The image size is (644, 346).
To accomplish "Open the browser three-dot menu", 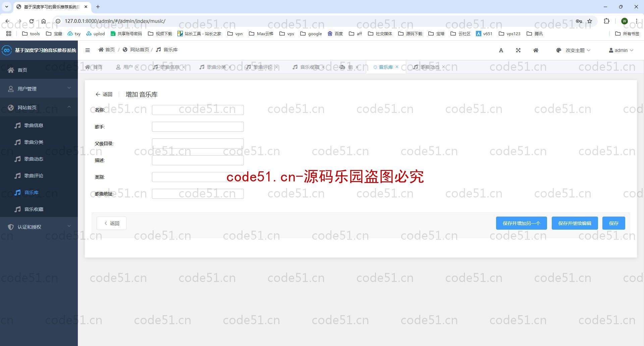I will pos(636,21).
